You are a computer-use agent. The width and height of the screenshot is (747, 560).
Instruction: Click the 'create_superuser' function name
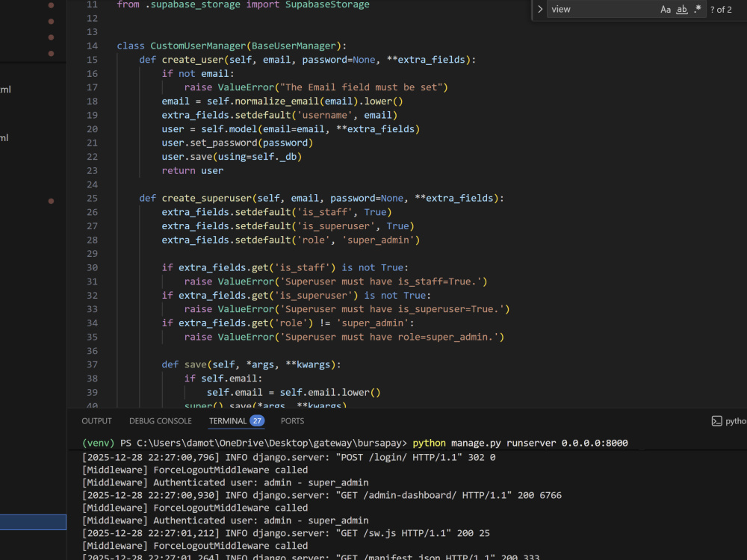pyautogui.click(x=207, y=198)
